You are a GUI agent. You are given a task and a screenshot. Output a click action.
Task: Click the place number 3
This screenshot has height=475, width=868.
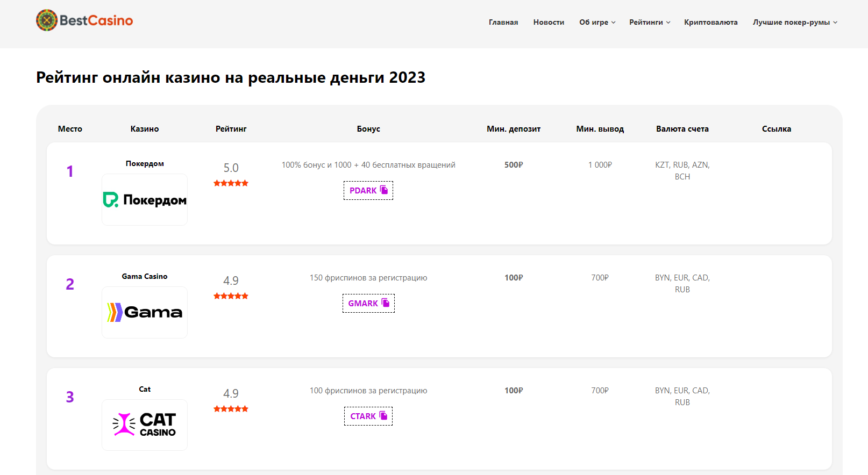70,397
